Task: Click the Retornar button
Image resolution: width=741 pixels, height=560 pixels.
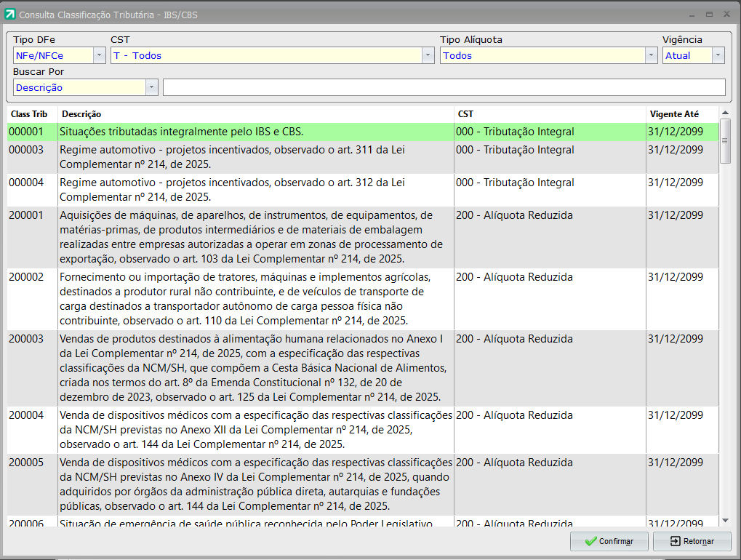Action: 692,541
